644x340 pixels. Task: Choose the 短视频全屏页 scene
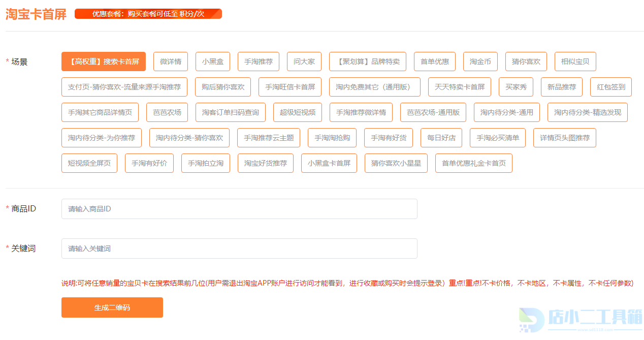89,163
